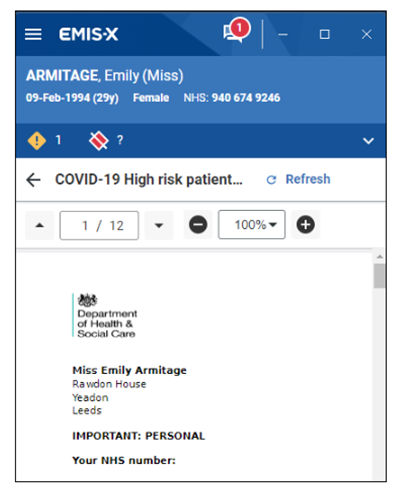Zoom in with the plus icon
Viewport: 404px width, 491px height.
[x=305, y=225]
